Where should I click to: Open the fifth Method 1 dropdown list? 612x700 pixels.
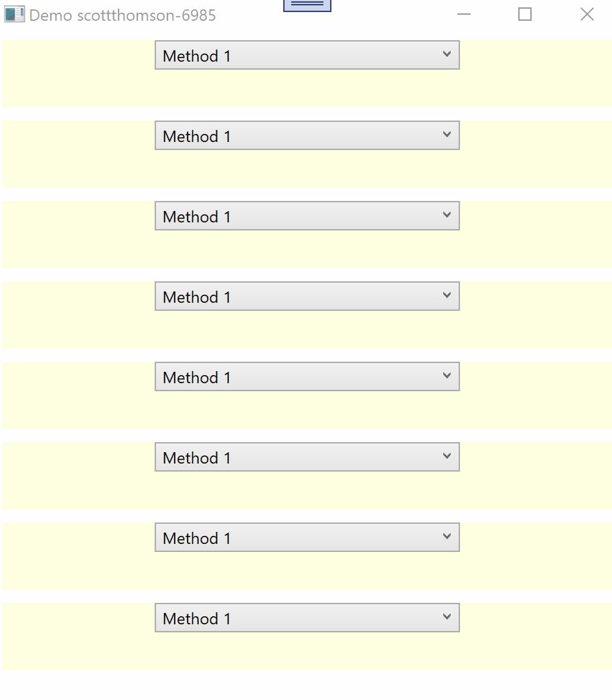pos(307,376)
